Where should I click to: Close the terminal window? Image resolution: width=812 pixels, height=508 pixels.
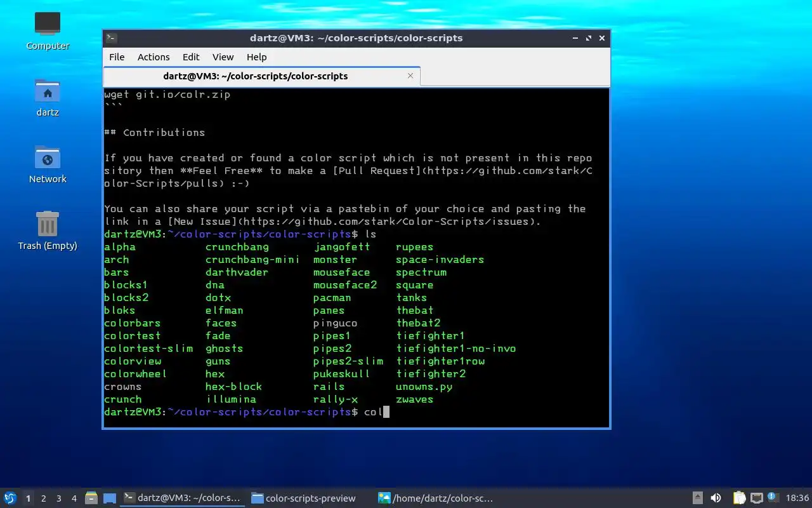pos(602,38)
